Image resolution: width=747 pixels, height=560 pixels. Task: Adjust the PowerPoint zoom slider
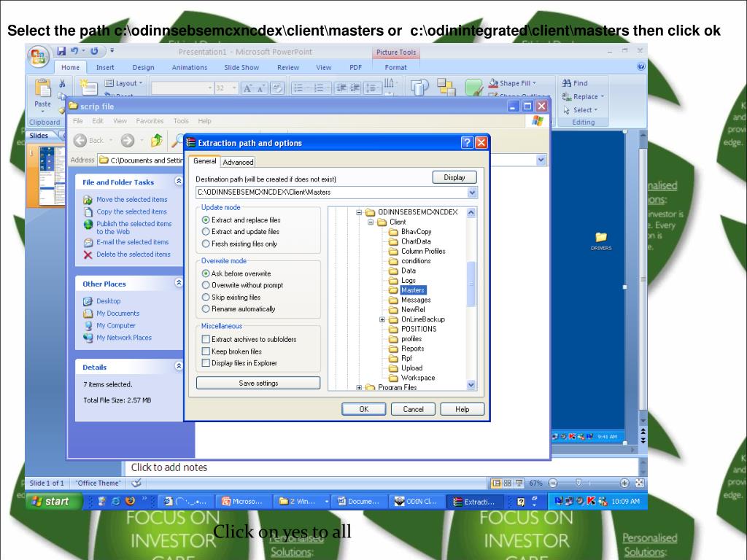(x=578, y=483)
